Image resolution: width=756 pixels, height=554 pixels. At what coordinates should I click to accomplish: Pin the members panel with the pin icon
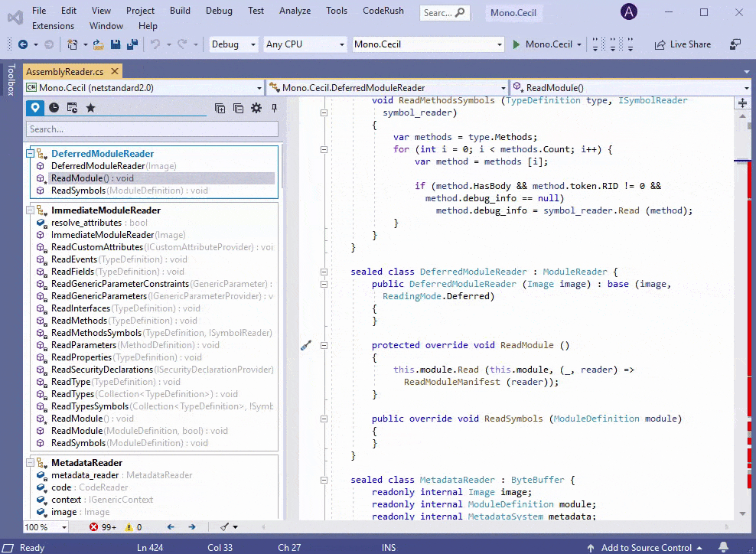pyautogui.click(x=272, y=108)
